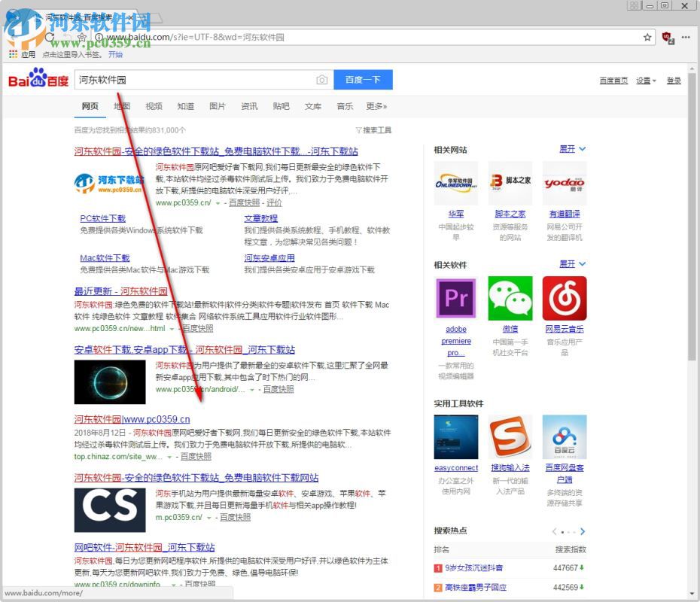Switch to the 音乐 tab
Viewport: 700px width, 602px height.
click(x=345, y=106)
